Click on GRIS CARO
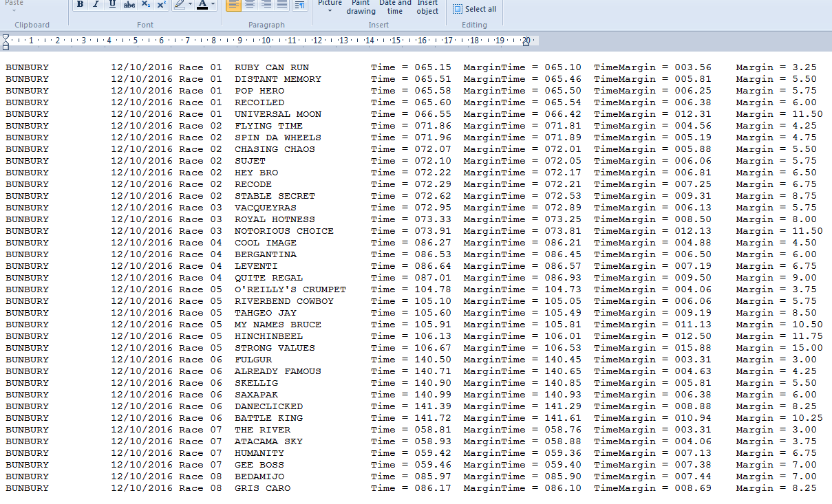The height and width of the screenshot is (504, 832). [x=262, y=488]
